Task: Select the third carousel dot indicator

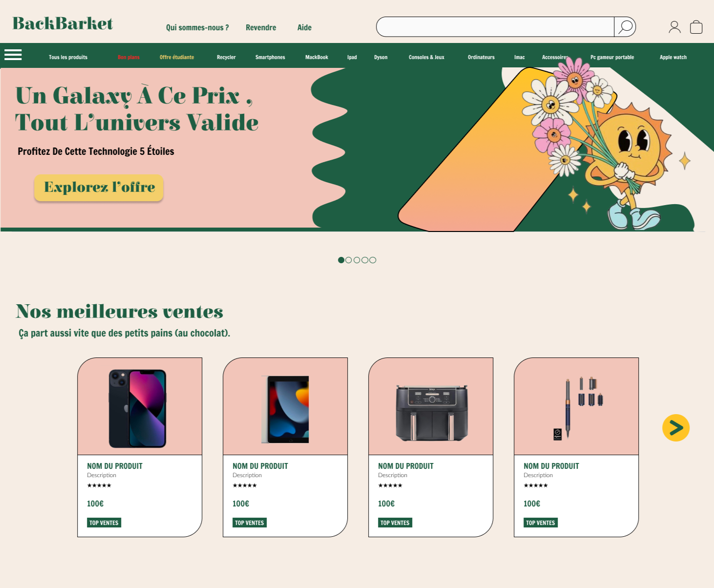Action: pyautogui.click(x=357, y=260)
